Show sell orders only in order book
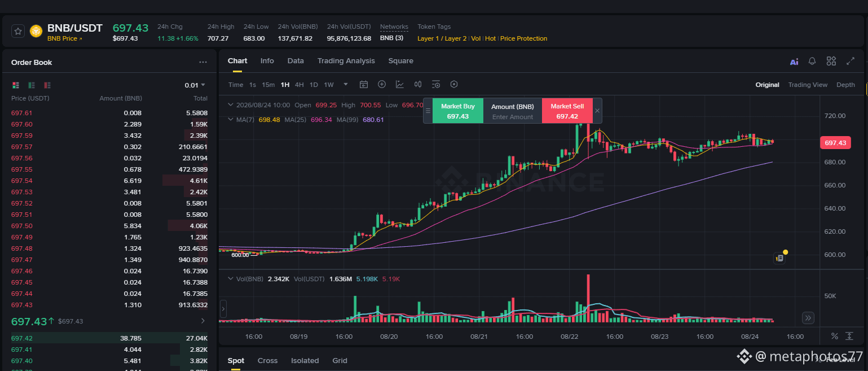The width and height of the screenshot is (868, 371). 47,85
